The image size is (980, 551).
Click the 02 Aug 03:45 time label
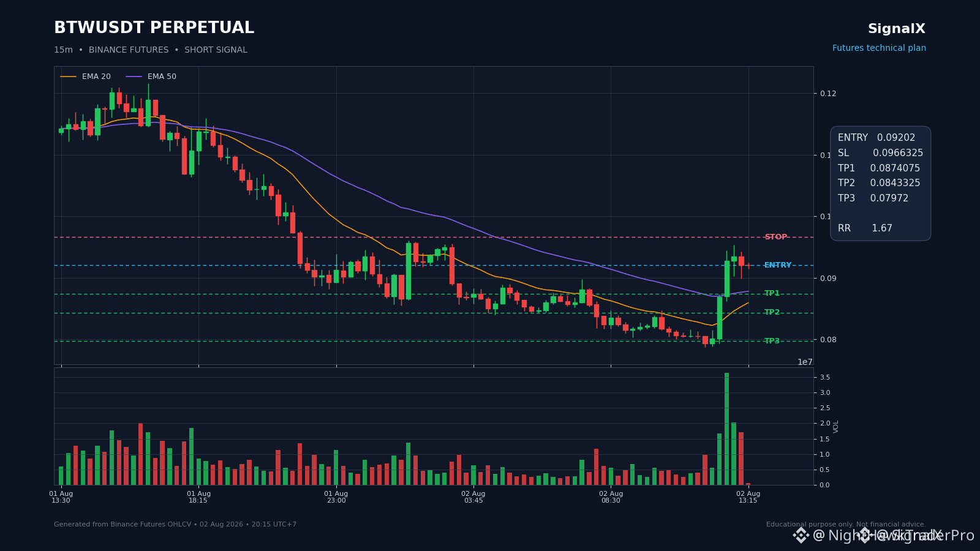pyautogui.click(x=473, y=497)
